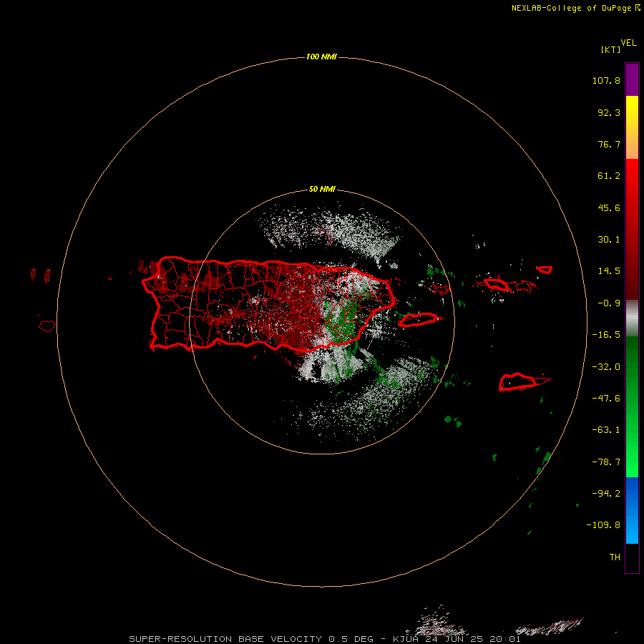Image resolution: width=644 pixels, height=644 pixels.
Task: Click the -16.5 velocity scale value
Action: pyautogui.click(x=606, y=335)
